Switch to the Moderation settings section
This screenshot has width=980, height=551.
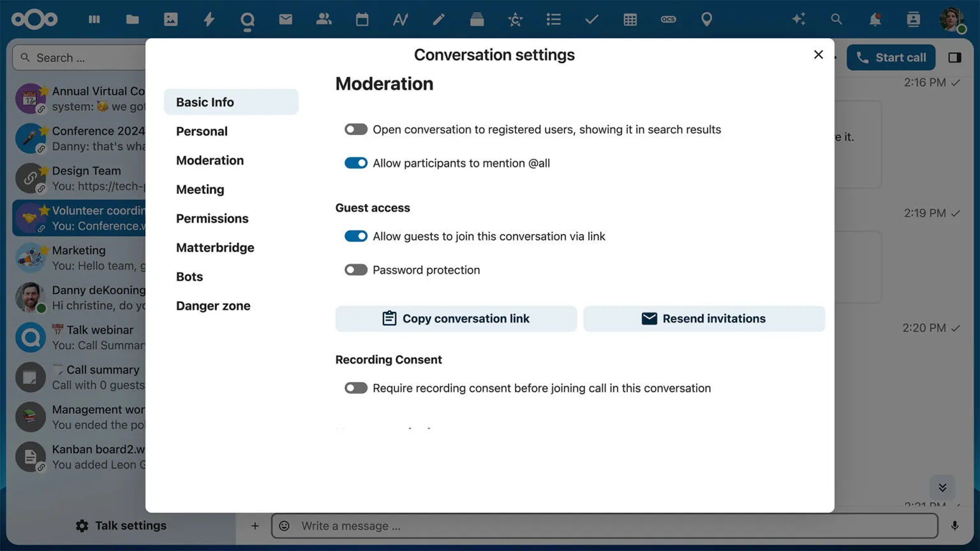tap(210, 160)
